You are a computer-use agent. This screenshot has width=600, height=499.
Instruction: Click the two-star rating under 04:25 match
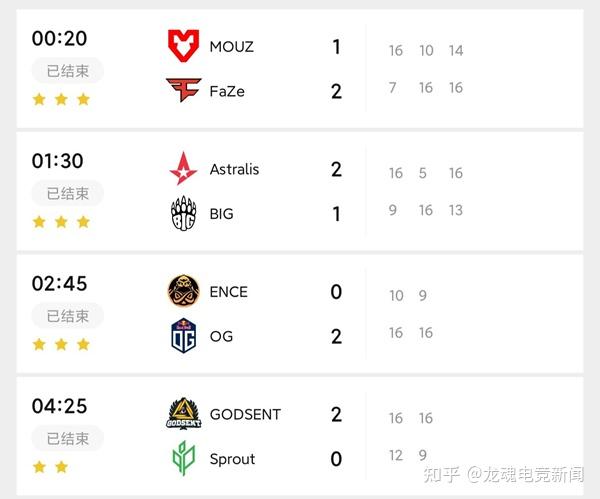(50, 466)
